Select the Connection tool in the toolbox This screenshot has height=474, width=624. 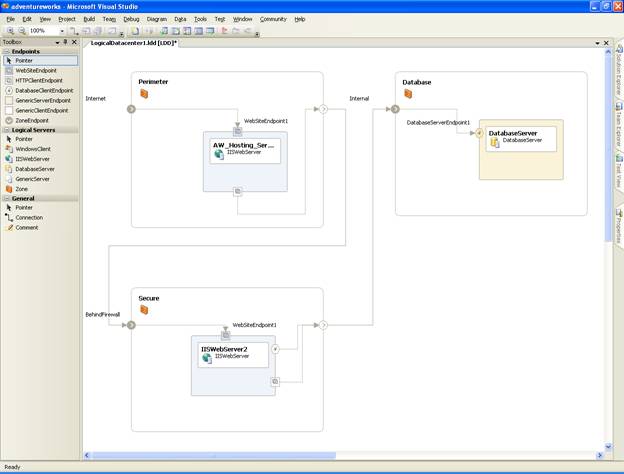point(41,217)
